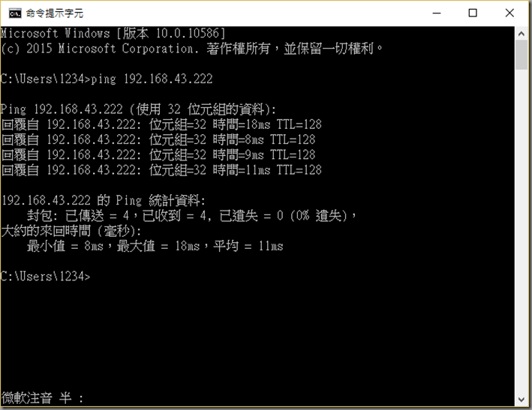
Task: Click the '192.168.43.222 的 Ping 統計資料' line
Action: 103,200
